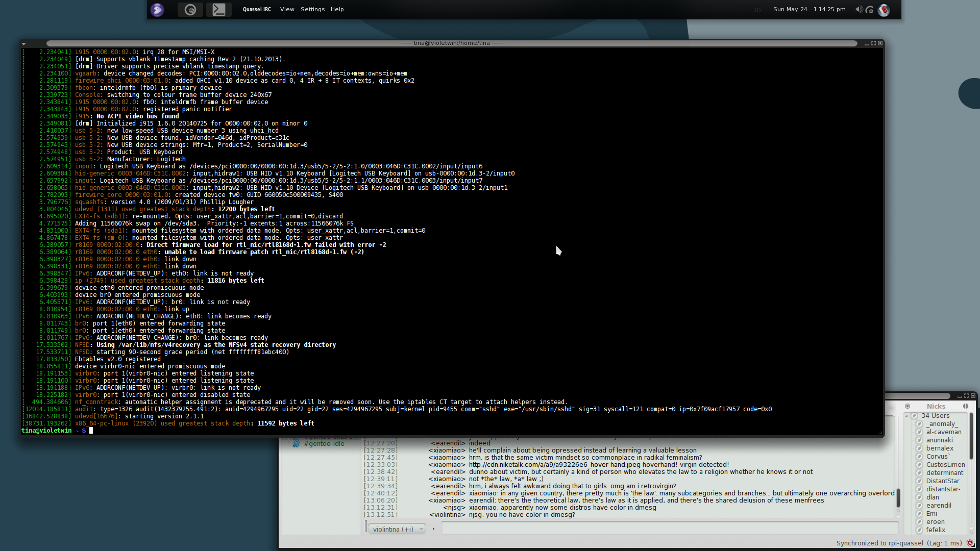Select user earendil in nick list
980x551 pixels.
(939, 506)
